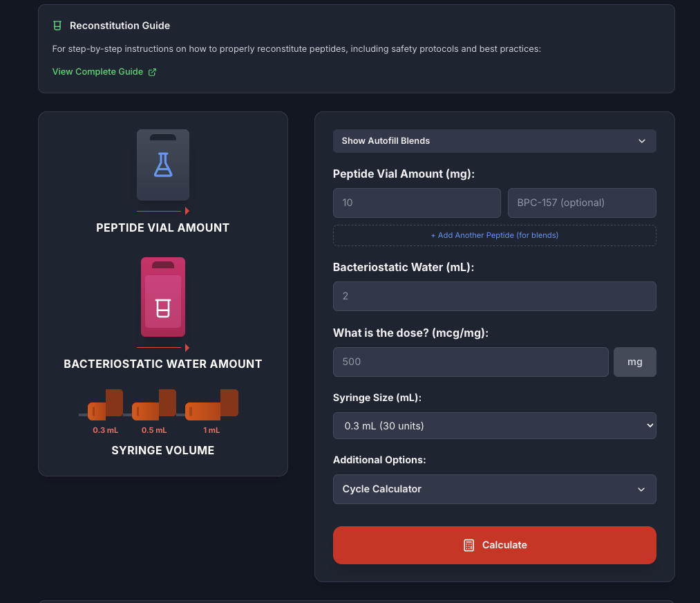Click the calculator icon on Calculate button

[469, 545]
